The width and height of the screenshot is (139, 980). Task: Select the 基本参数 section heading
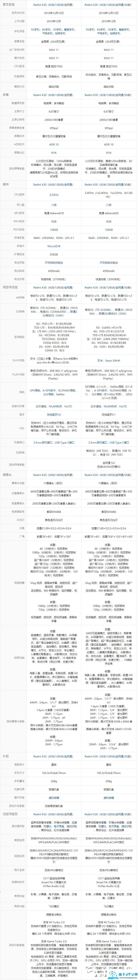(9, 5)
